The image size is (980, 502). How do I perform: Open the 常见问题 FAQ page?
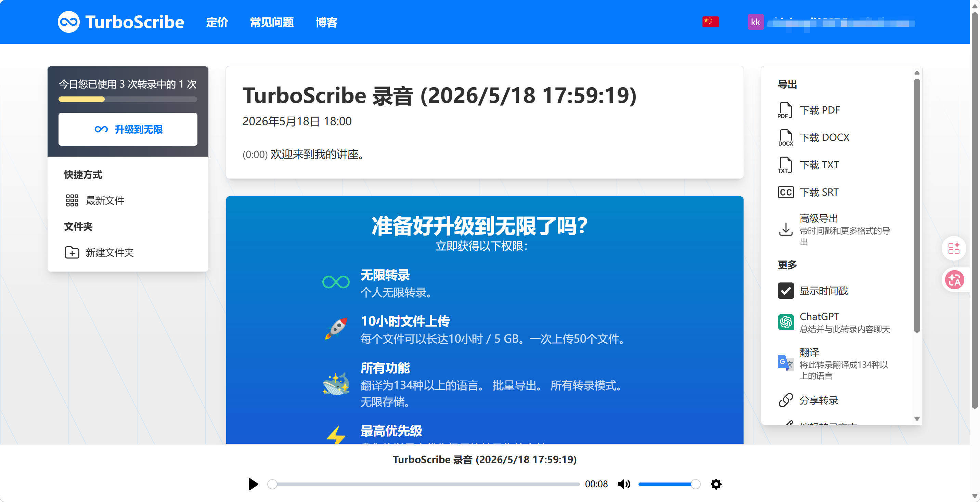[272, 22]
